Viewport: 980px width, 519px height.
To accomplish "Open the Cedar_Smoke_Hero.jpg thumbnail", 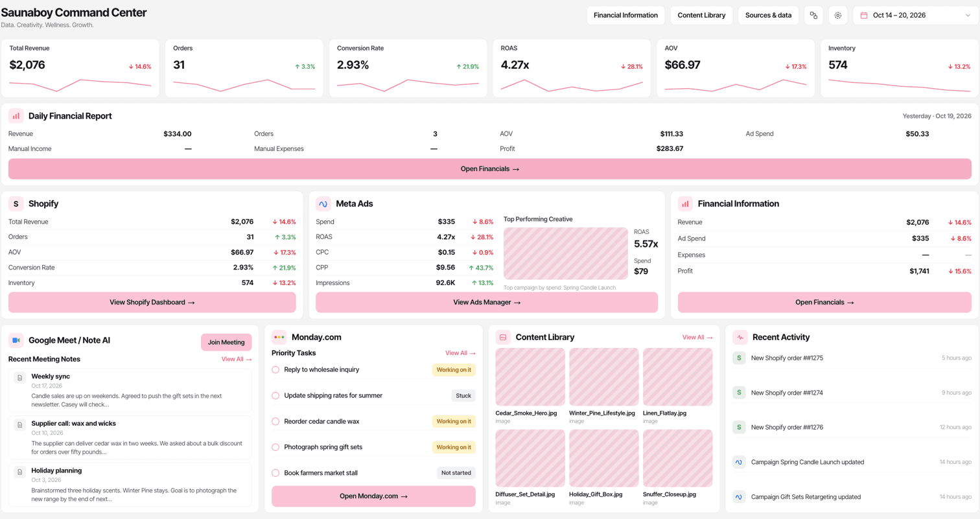I will [x=530, y=377].
